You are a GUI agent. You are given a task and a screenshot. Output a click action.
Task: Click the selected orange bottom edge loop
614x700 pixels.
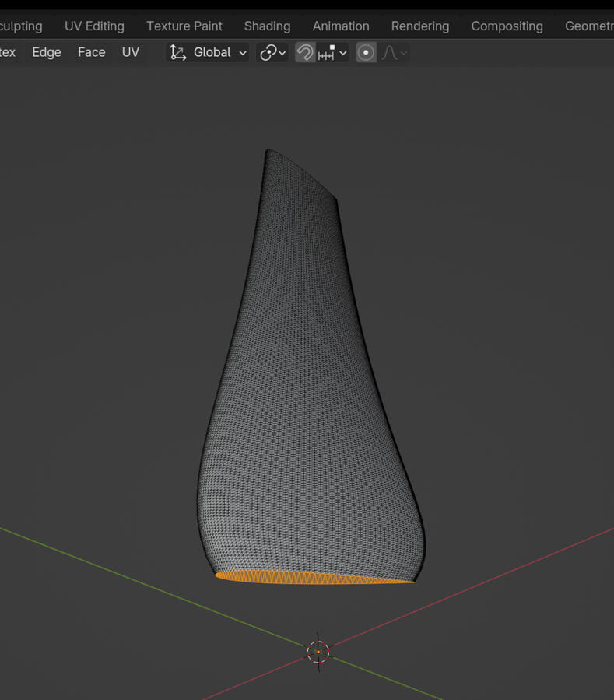(311, 577)
